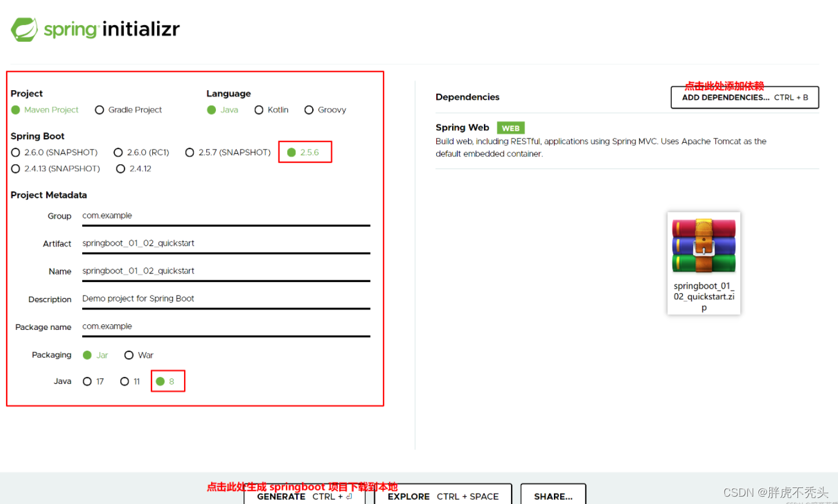Click the Project Metadata heading

pos(48,195)
